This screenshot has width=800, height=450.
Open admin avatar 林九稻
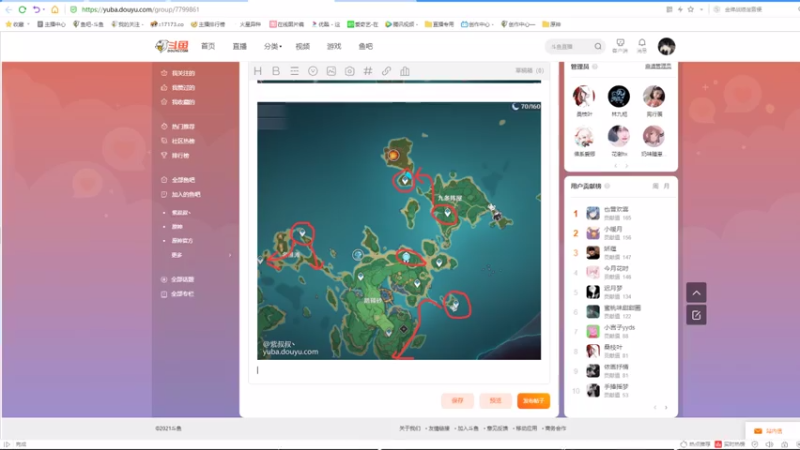[619, 96]
